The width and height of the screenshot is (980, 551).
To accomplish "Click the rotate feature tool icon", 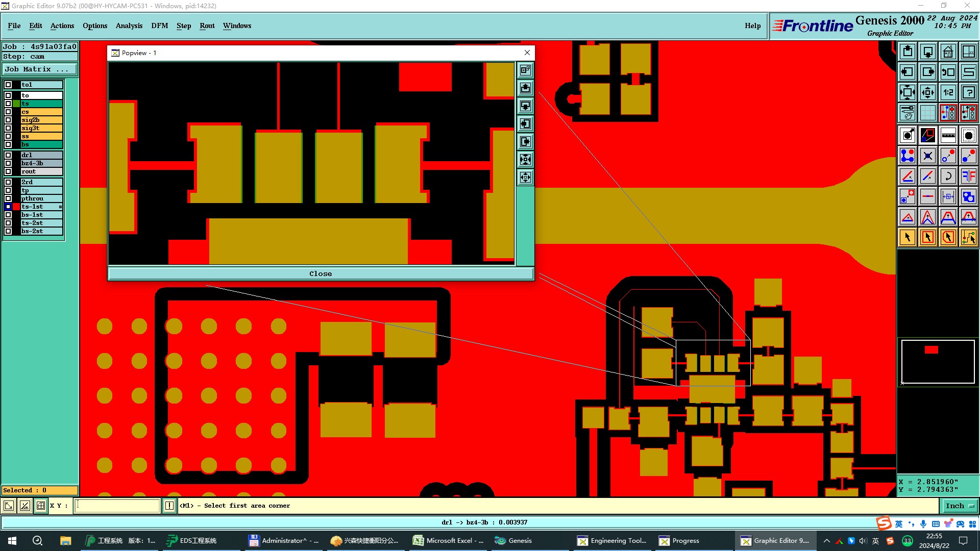I will (948, 176).
